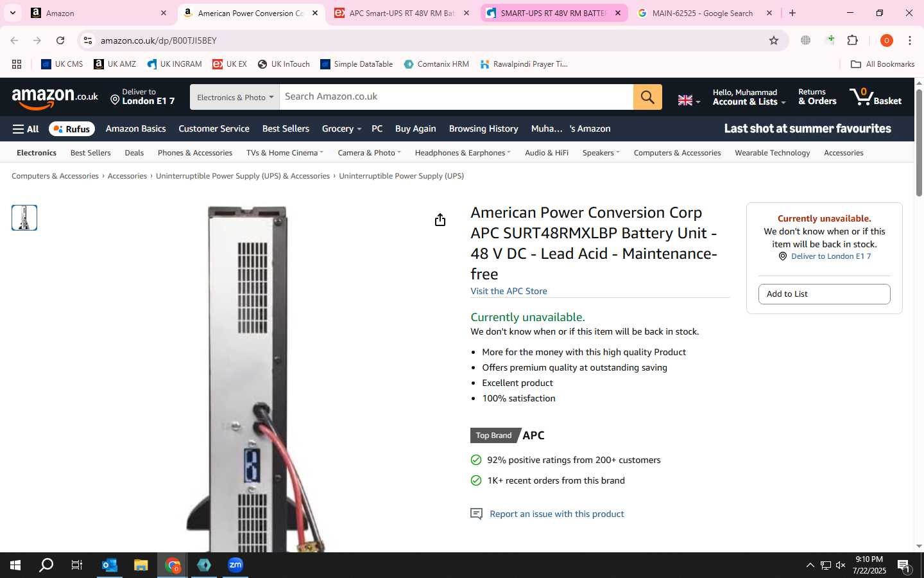Visit the APC Store link
The height and width of the screenshot is (578, 924).
[509, 291]
